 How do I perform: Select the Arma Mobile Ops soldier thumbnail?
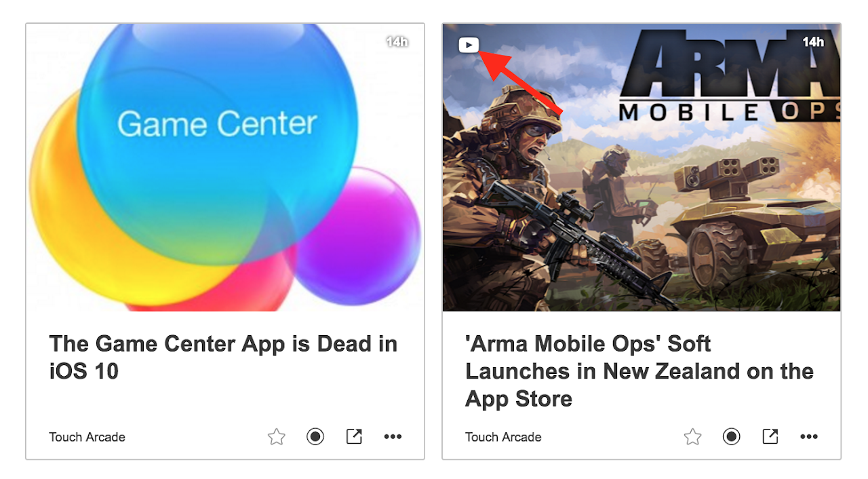coord(642,168)
